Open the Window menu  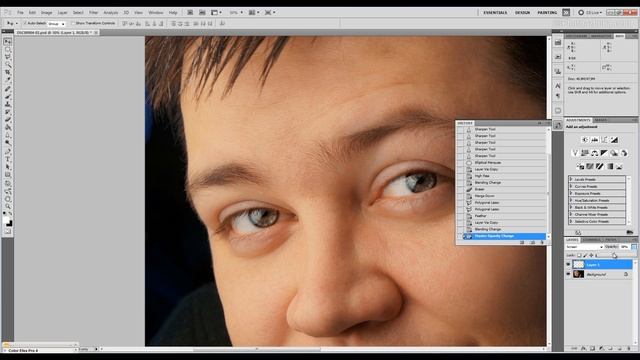pos(156,13)
